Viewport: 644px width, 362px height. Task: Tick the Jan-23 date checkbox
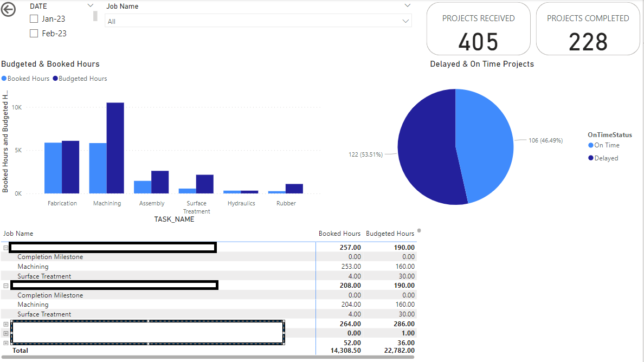[34, 19]
